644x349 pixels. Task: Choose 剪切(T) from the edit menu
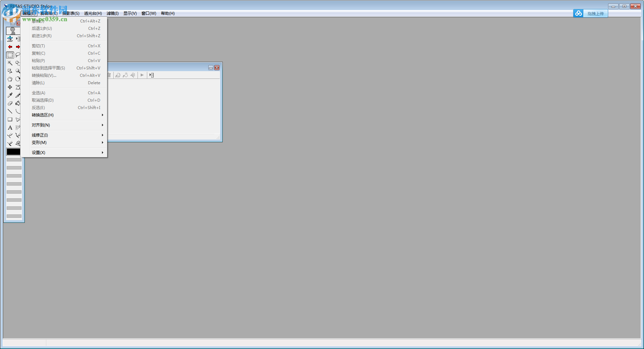(x=64, y=46)
